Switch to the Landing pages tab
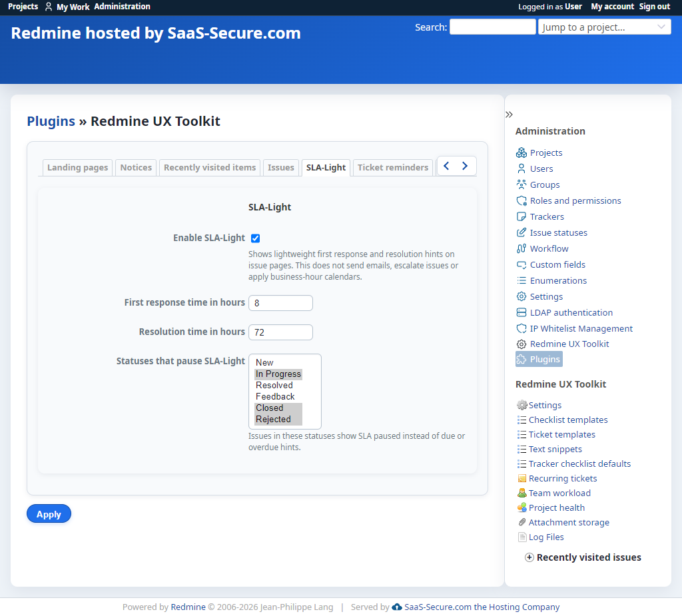 [77, 168]
